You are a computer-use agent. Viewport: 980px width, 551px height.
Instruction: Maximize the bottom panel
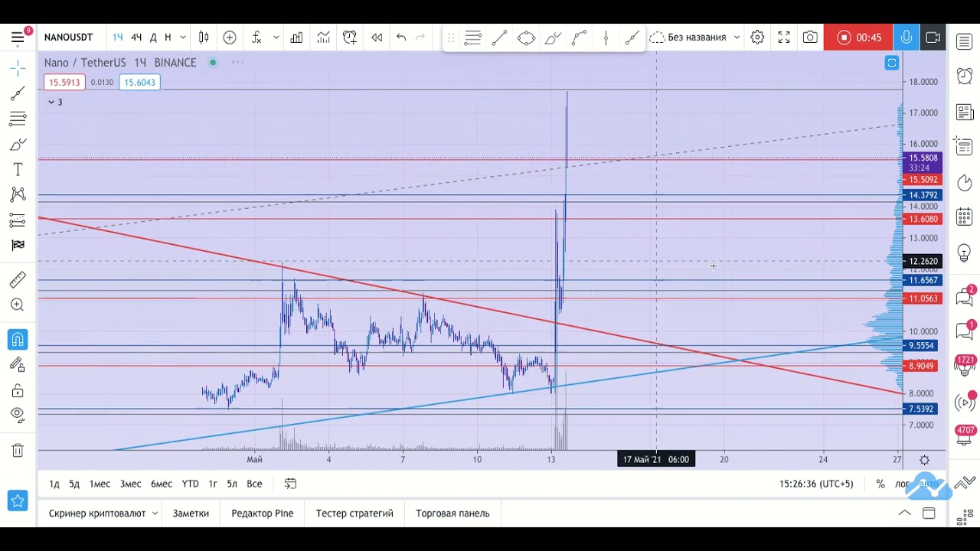tap(929, 514)
